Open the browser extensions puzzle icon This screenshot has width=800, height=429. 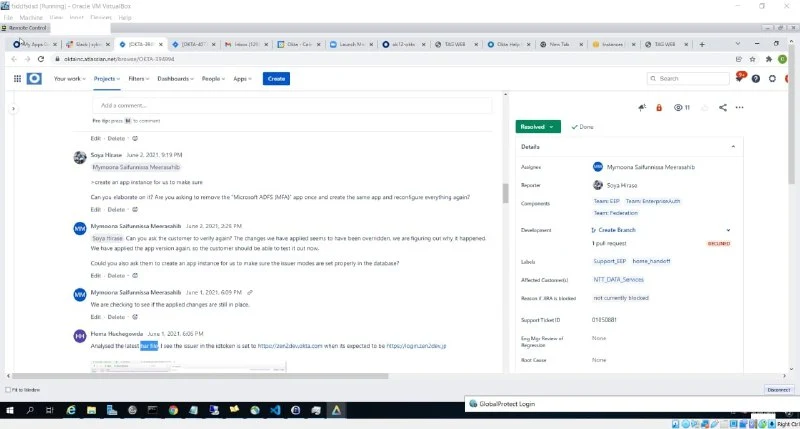768,59
